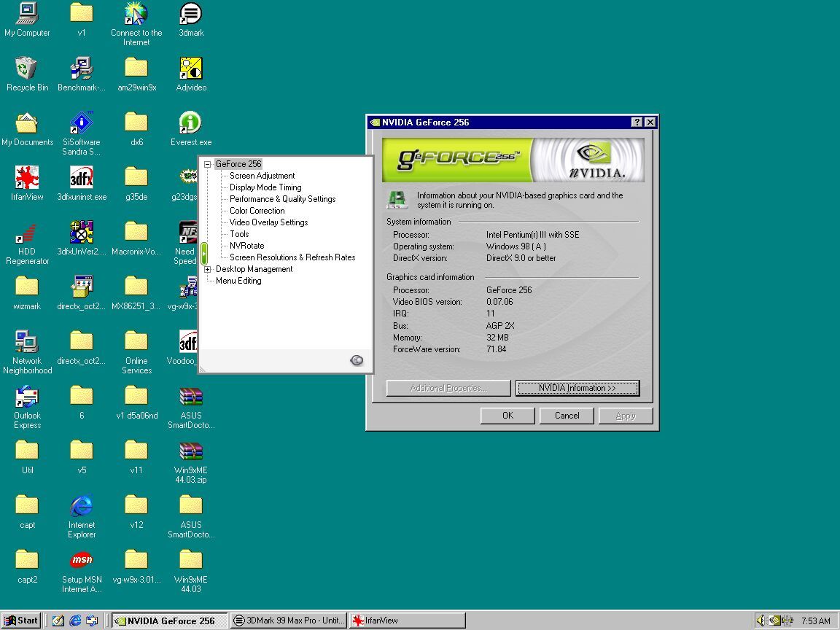Image resolution: width=840 pixels, height=630 pixels.
Task: Click the round icon at flyout menu bottom
Action: click(357, 360)
